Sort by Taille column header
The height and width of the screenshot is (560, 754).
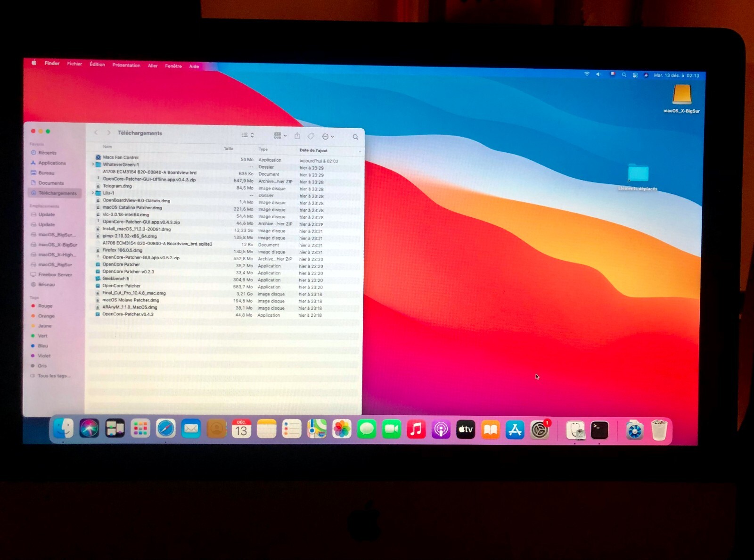229,148
